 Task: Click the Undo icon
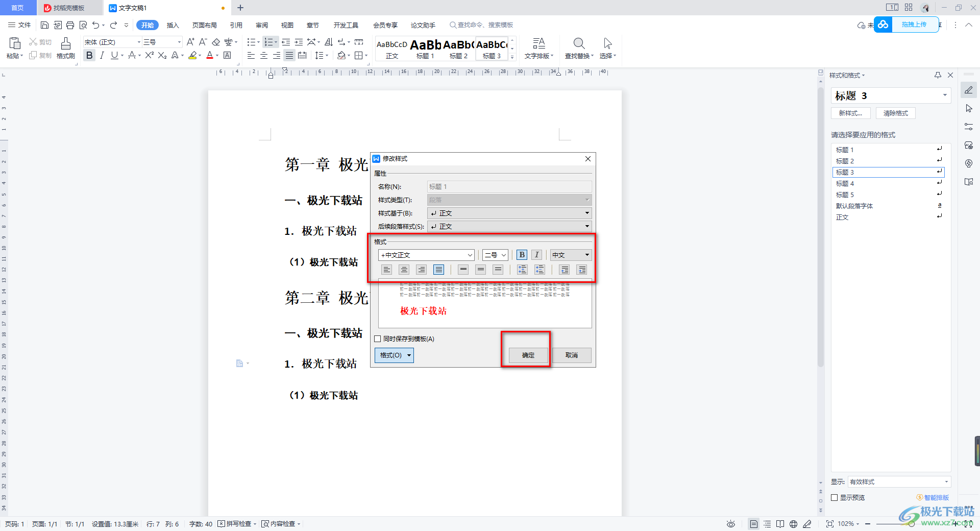95,25
